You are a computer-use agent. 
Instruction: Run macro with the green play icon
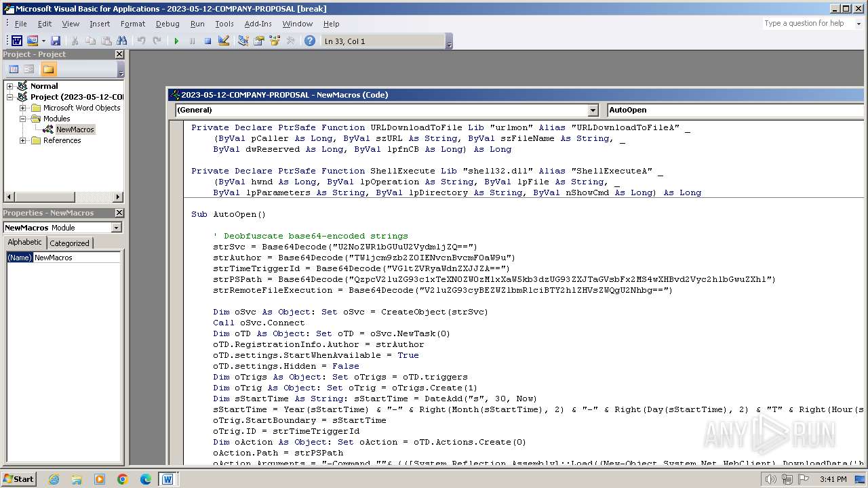coord(176,41)
